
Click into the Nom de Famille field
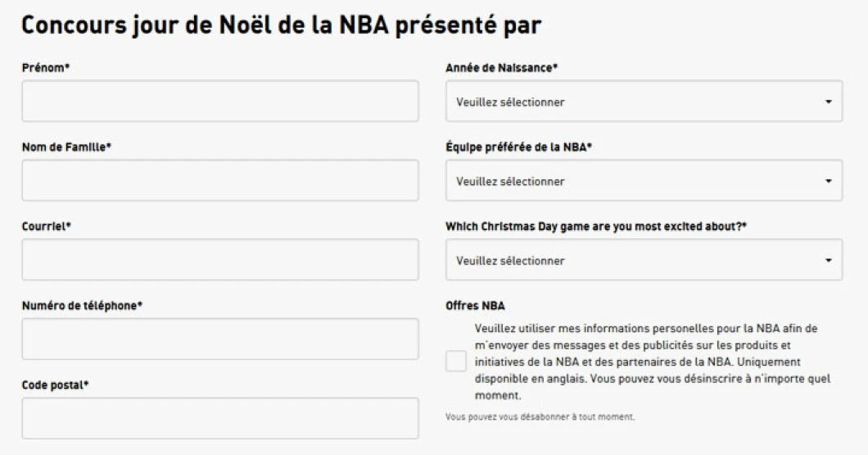point(220,181)
